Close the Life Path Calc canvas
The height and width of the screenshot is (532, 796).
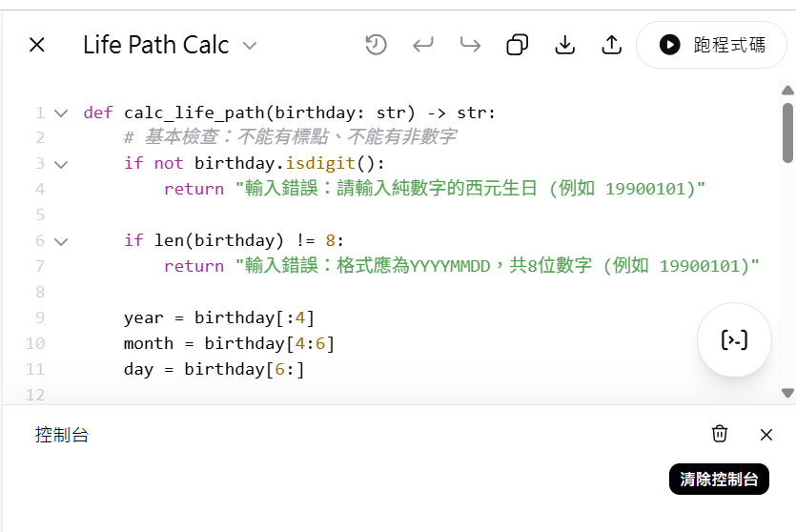coord(37,45)
